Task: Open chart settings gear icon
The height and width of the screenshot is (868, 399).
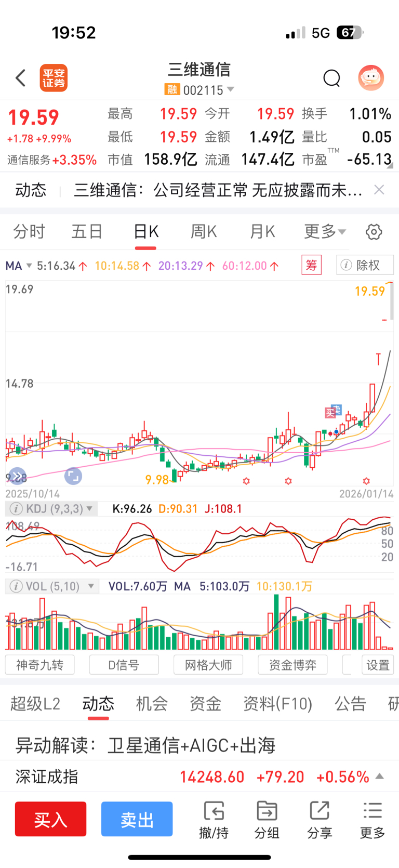Action: pyautogui.click(x=374, y=232)
